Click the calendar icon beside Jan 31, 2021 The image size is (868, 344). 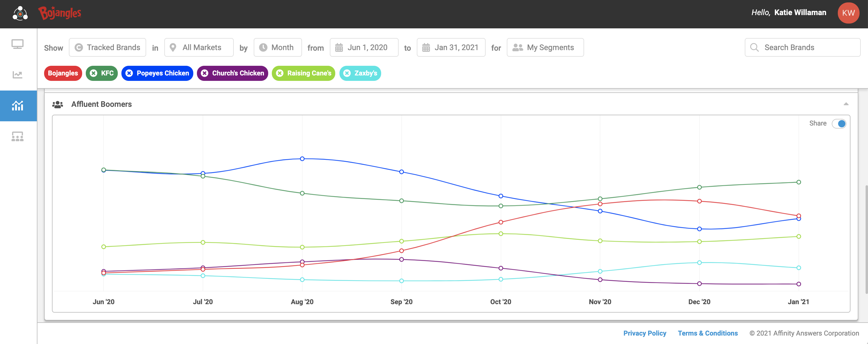click(x=426, y=47)
